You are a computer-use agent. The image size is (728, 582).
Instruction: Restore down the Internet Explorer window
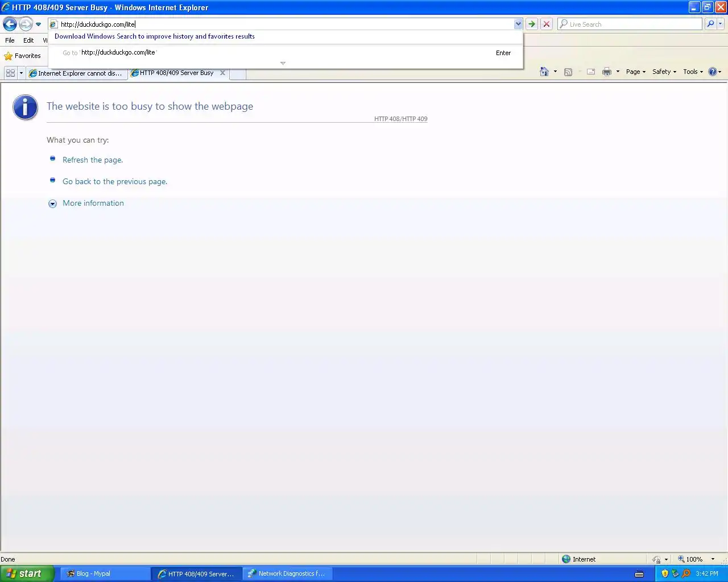click(x=708, y=7)
